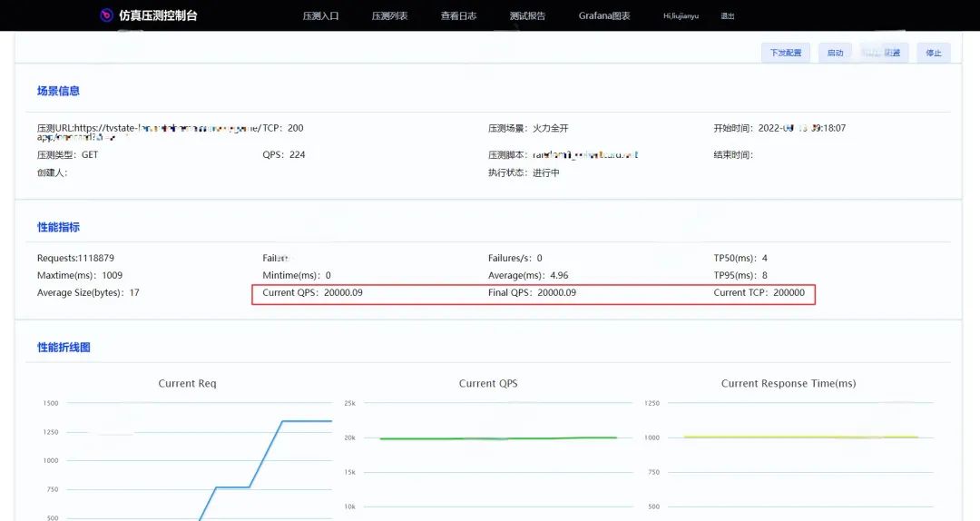Open the 压测列表 page

pyautogui.click(x=389, y=15)
